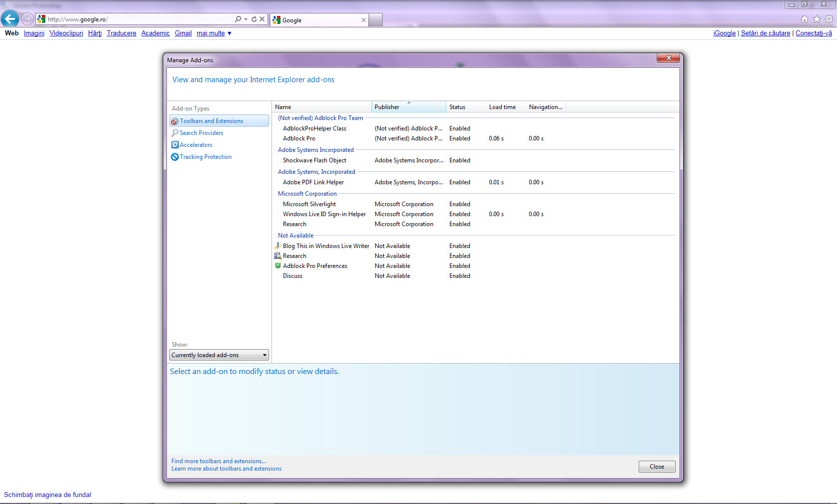Select the Adblock Pro Preferences add-on

click(473, 266)
